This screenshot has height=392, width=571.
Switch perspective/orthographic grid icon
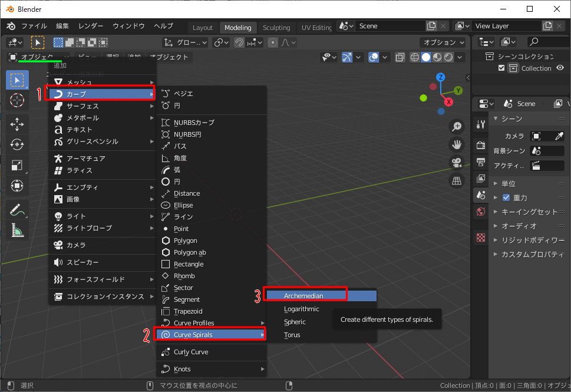457,180
